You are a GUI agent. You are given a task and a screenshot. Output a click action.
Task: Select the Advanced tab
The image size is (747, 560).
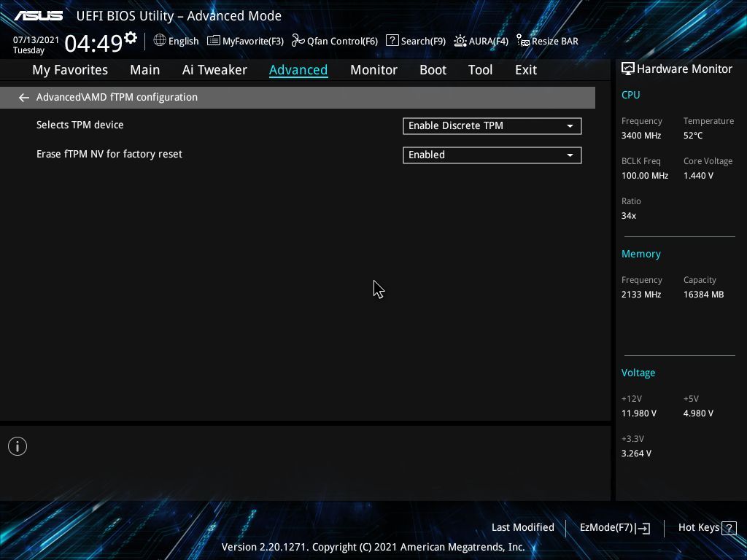coord(298,70)
